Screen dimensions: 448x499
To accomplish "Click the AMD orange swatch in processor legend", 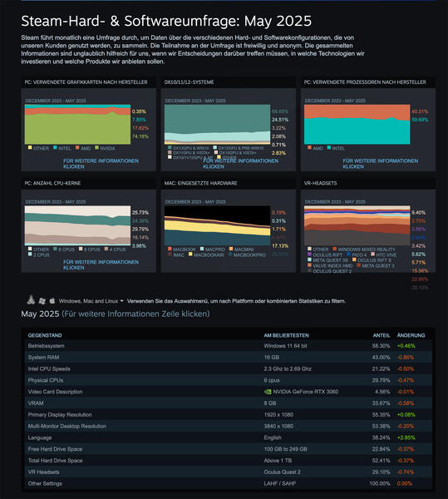I will (x=309, y=148).
